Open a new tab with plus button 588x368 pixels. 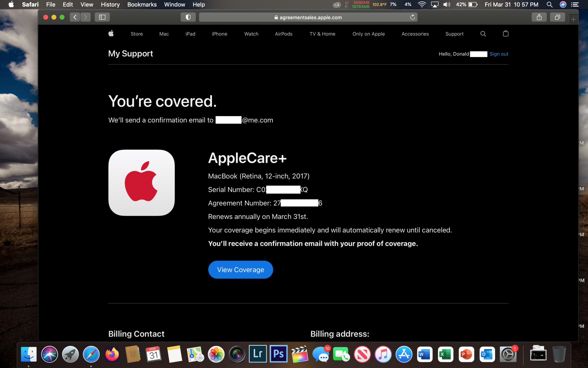pos(573,19)
